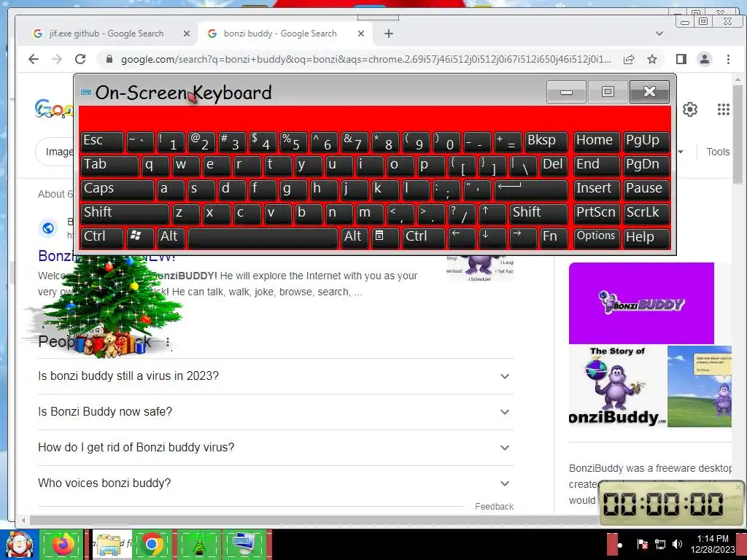
Task: Reload the page in Chrome
Action: coord(80,59)
